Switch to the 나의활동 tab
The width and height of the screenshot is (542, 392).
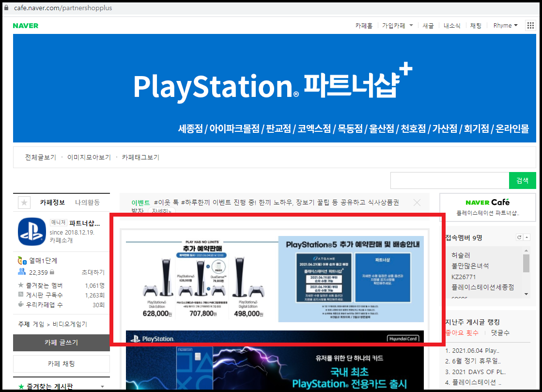click(x=87, y=202)
